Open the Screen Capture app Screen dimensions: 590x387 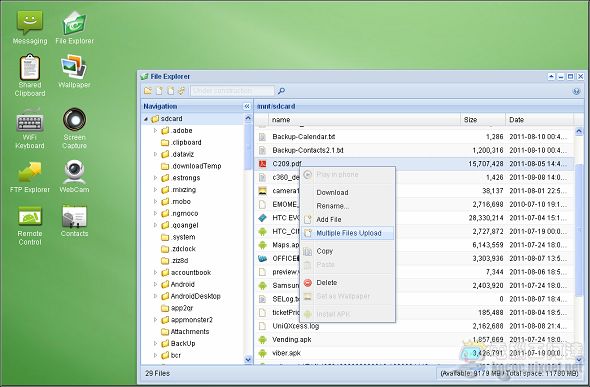point(74,129)
